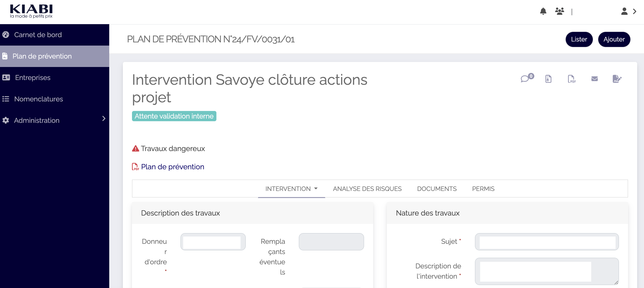Switch to the DOCUMENTS tab
644x288 pixels.
point(437,189)
